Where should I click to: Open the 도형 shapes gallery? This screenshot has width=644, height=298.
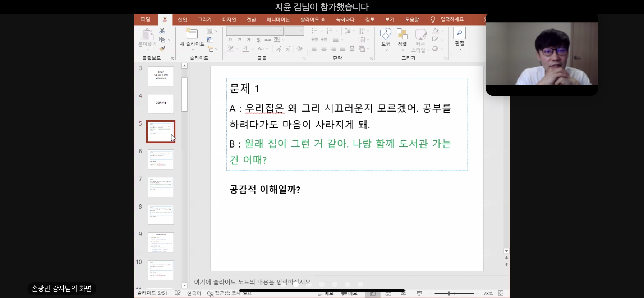(x=386, y=37)
